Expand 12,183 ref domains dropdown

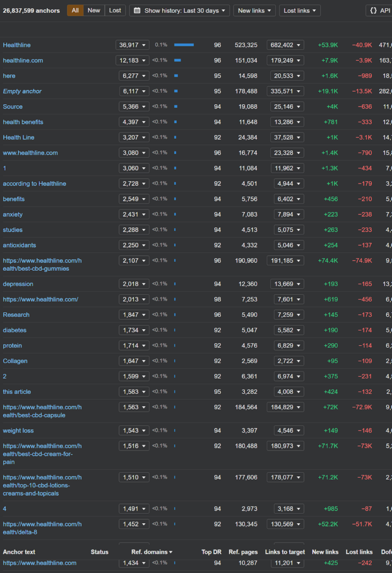click(132, 60)
